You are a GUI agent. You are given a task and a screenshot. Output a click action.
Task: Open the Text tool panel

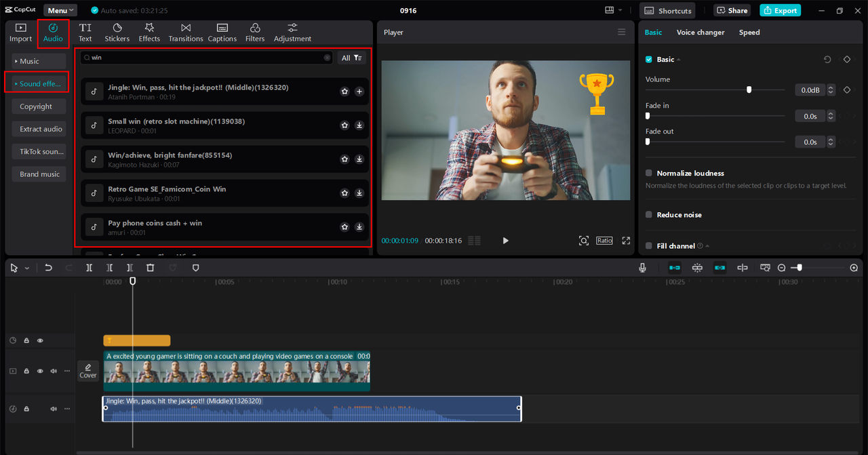(x=85, y=33)
